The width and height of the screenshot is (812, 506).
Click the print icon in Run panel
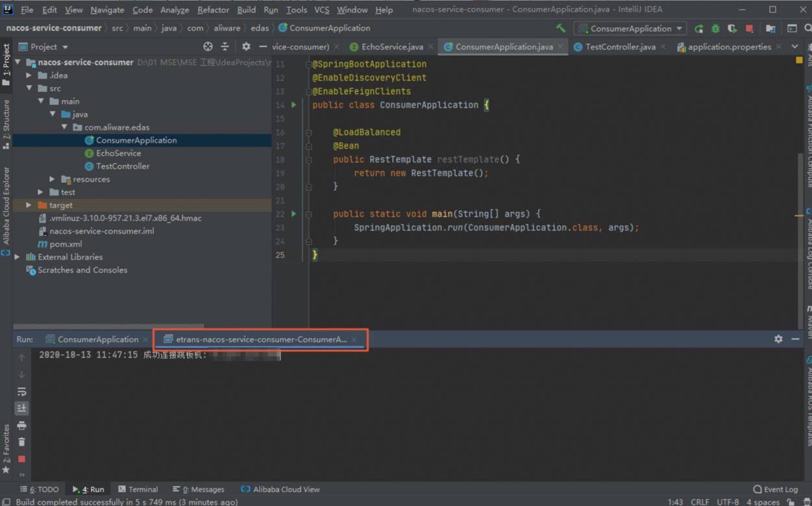coord(21,426)
